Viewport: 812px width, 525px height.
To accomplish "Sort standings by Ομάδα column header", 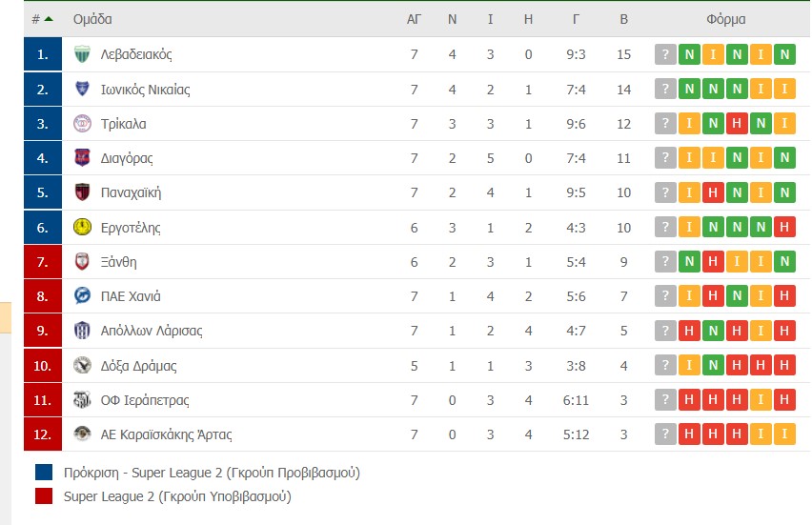I will 92,19.
